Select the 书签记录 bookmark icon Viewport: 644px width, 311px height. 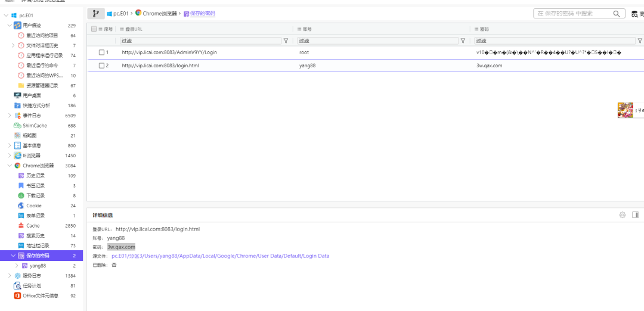pyautogui.click(x=21, y=185)
